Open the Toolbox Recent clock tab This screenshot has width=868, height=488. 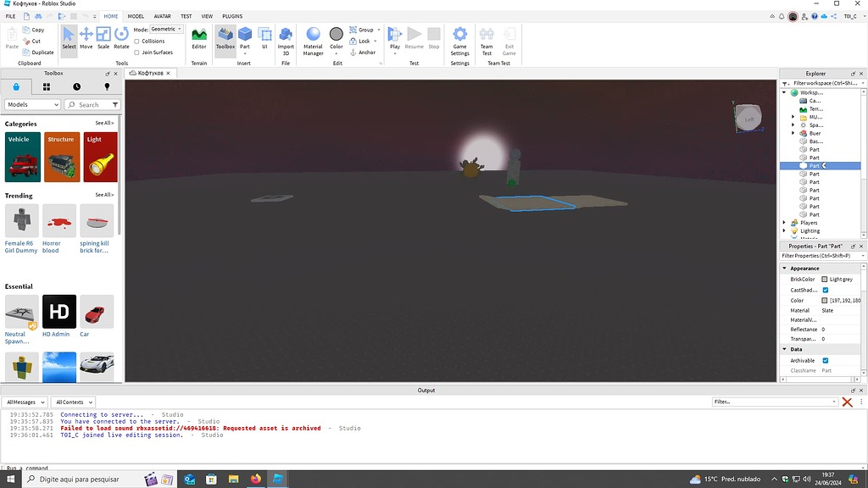click(x=77, y=86)
